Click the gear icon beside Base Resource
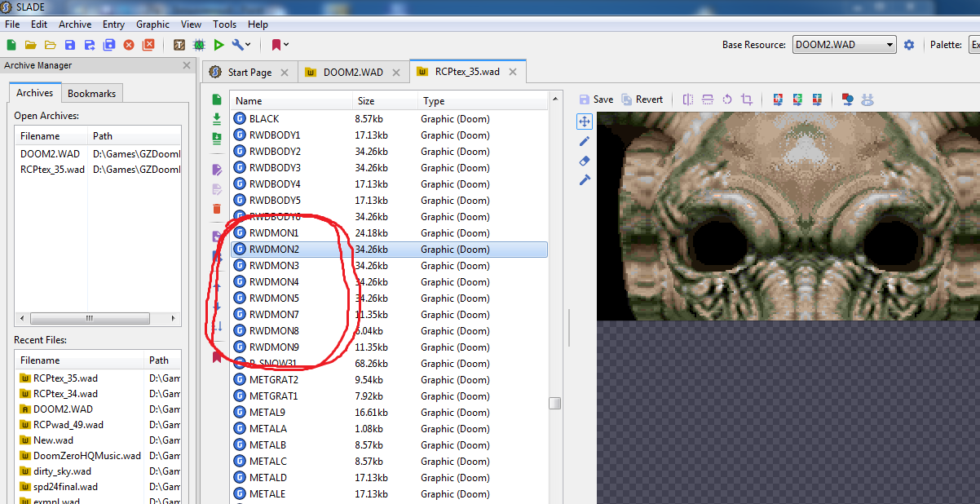This screenshot has width=980, height=504. point(909,45)
